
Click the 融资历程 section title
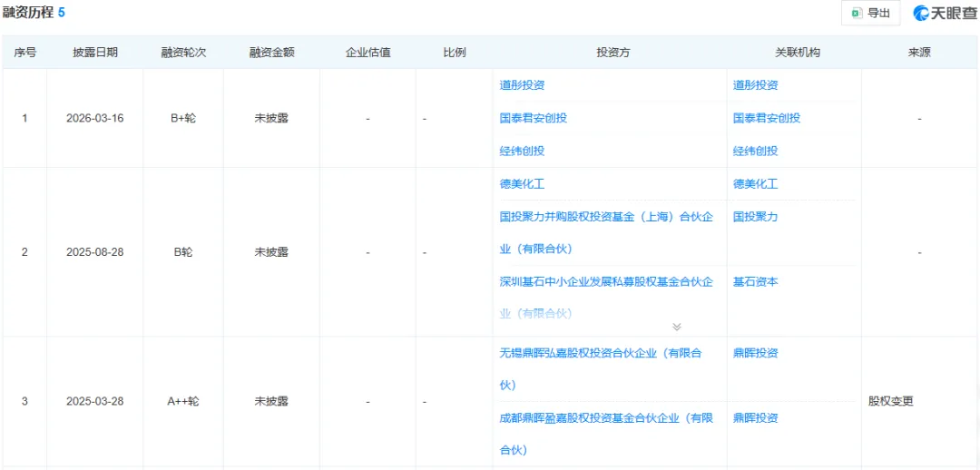(x=28, y=13)
